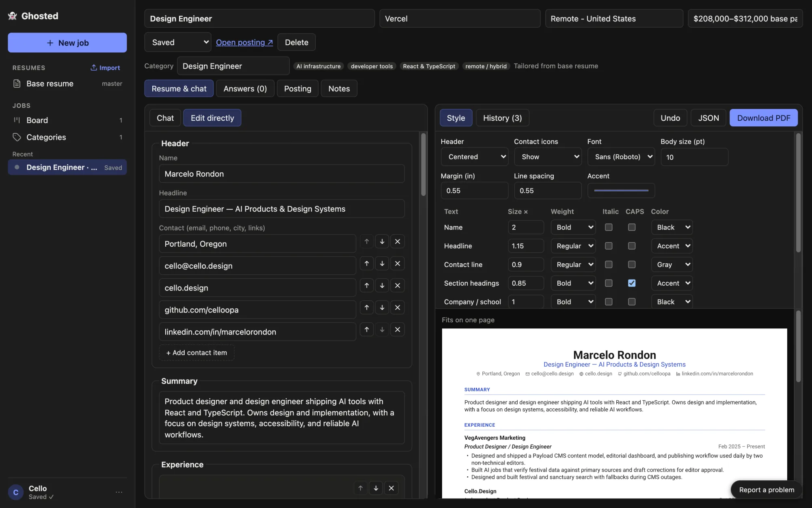The image size is (812, 508).
Task: Switch to the Chat tab
Action: [x=165, y=118]
